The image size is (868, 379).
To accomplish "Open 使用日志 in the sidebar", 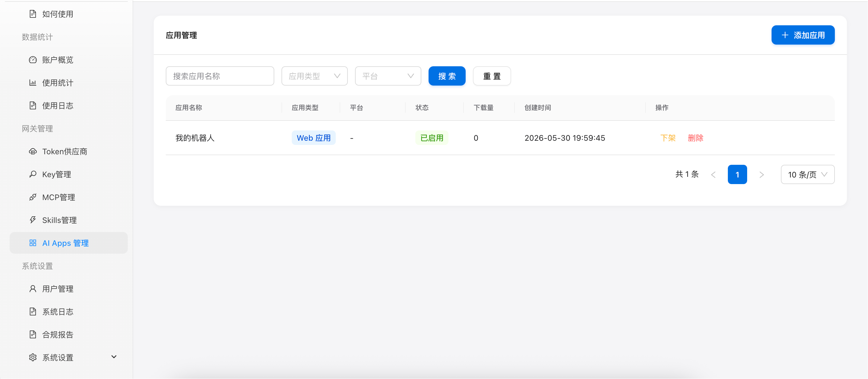I will point(69,105).
